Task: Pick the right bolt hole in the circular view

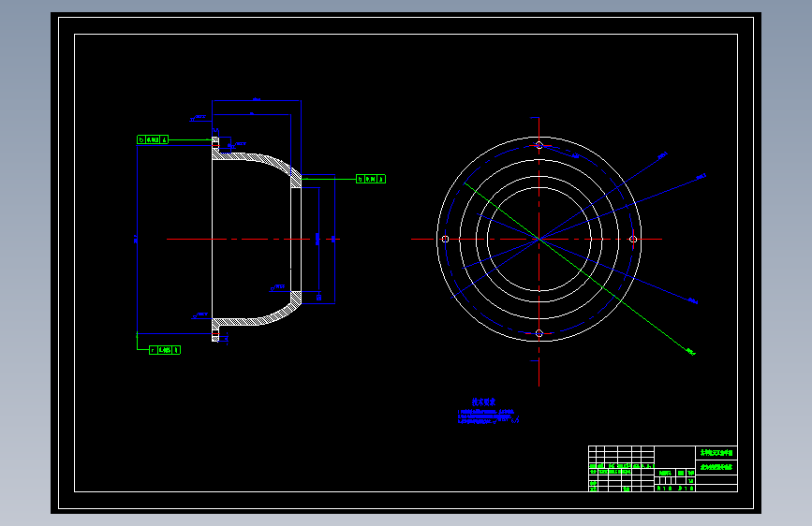Action: [633, 240]
